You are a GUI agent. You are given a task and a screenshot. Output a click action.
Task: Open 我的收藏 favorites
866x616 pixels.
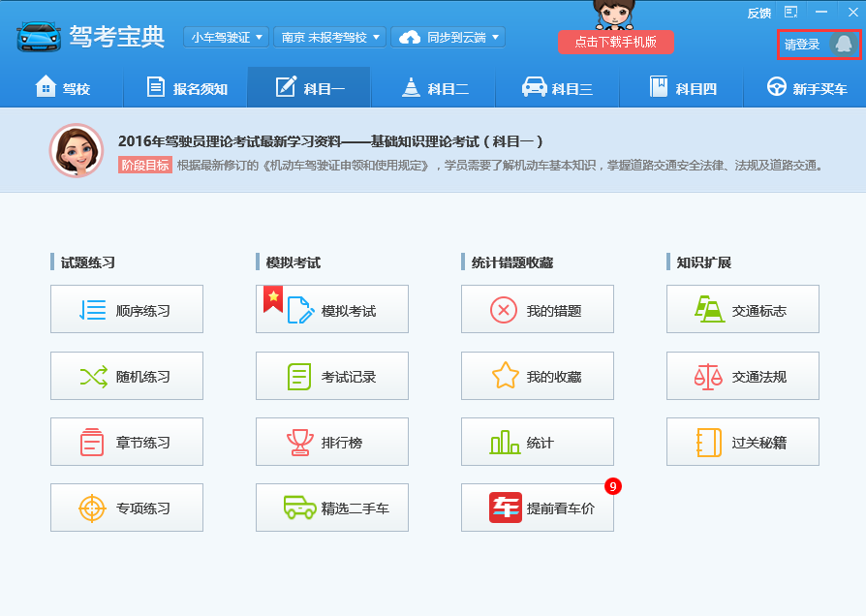pyautogui.click(x=538, y=376)
